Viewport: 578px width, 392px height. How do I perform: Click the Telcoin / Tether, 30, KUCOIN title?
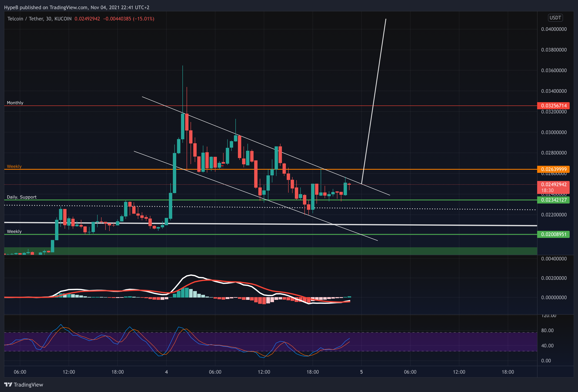39,19
